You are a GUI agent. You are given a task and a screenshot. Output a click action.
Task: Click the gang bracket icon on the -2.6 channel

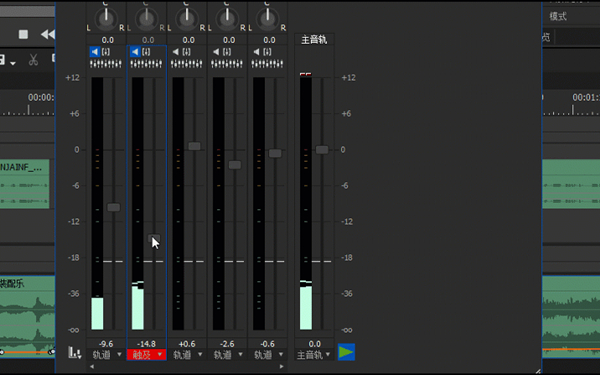(x=227, y=52)
